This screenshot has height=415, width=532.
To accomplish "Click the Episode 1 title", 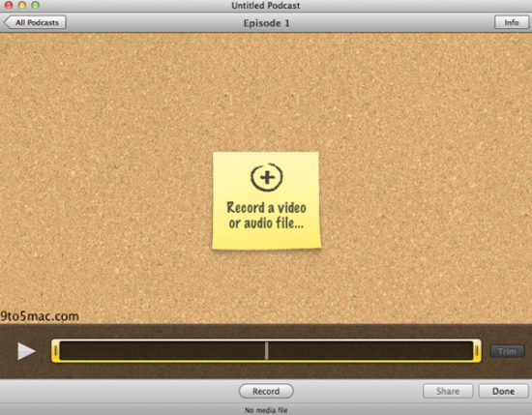I will [267, 23].
